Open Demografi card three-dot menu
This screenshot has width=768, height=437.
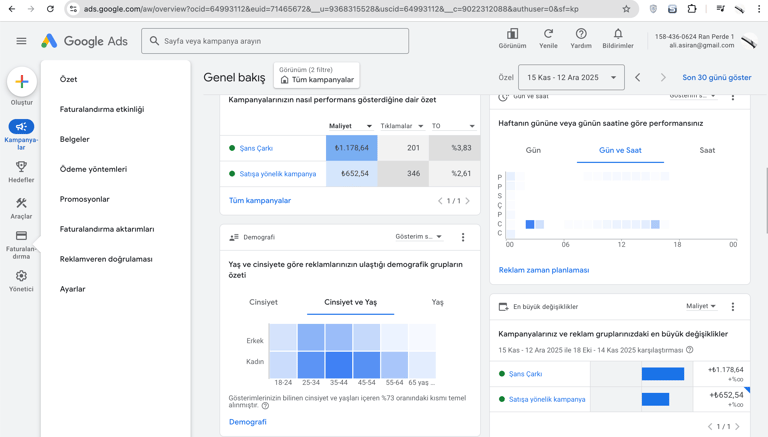[x=463, y=237]
